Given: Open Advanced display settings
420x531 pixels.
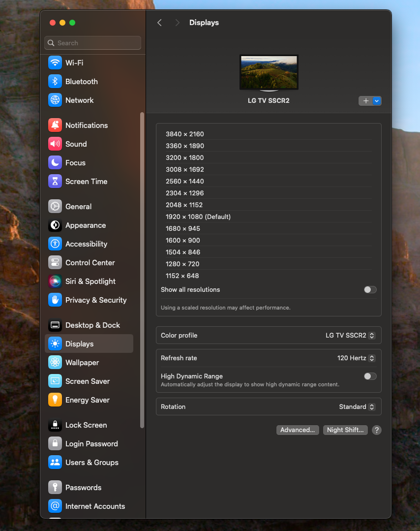Looking at the screenshot, I should click(298, 430).
